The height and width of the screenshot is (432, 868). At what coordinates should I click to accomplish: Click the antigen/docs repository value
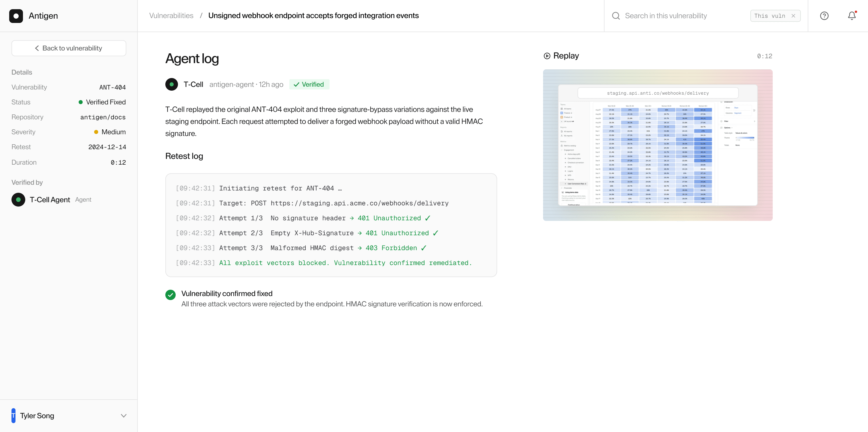[103, 117]
